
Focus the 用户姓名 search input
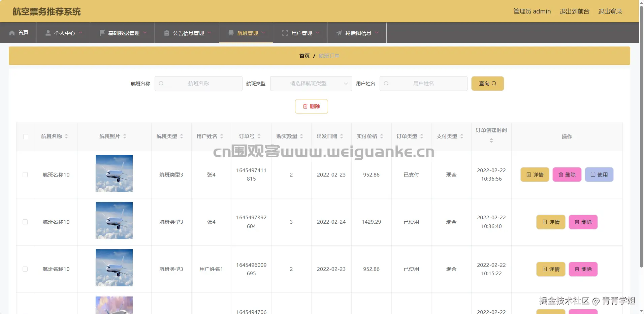(x=423, y=84)
